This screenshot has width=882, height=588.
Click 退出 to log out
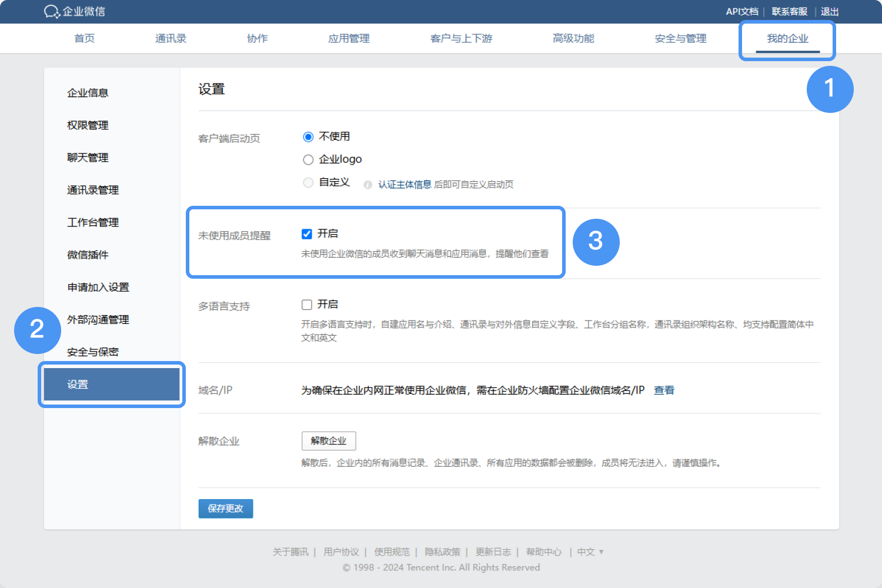[x=830, y=11]
